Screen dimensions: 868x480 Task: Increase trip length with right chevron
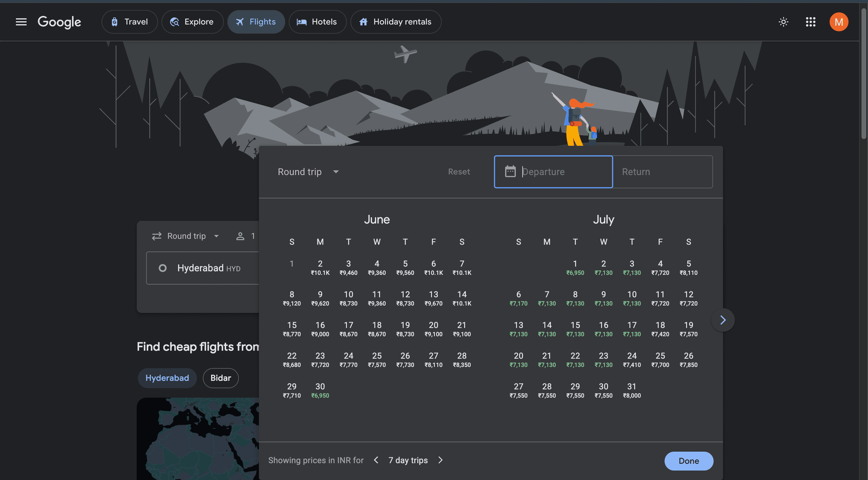point(440,460)
